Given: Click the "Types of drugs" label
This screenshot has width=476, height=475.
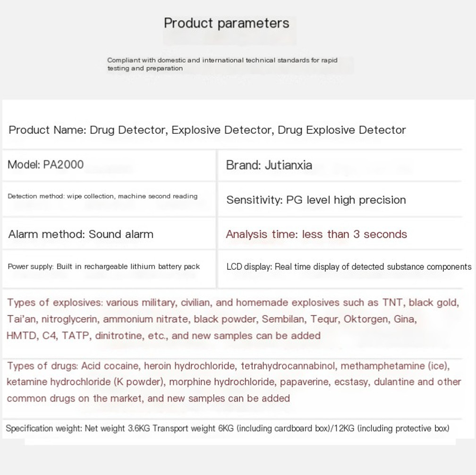Looking at the screenshot, I should coord(42,366).
